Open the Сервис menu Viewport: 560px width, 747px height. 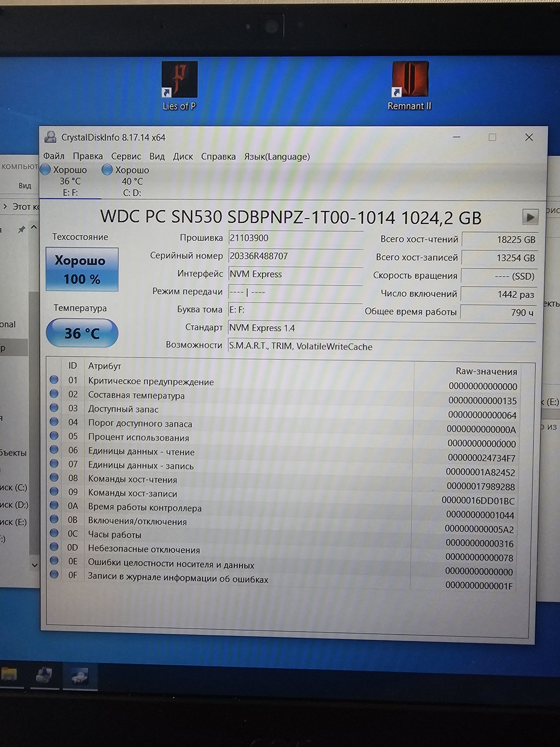[x=126, y=156]
